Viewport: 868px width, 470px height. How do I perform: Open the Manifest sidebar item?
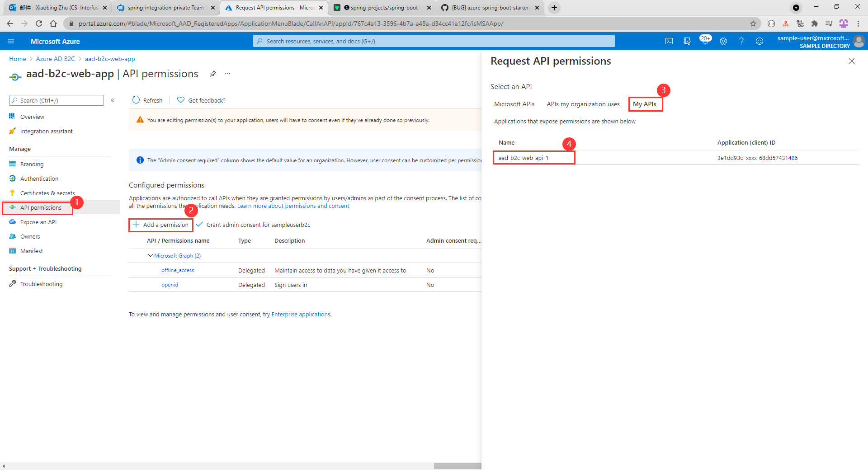click(x=31, y=251)
